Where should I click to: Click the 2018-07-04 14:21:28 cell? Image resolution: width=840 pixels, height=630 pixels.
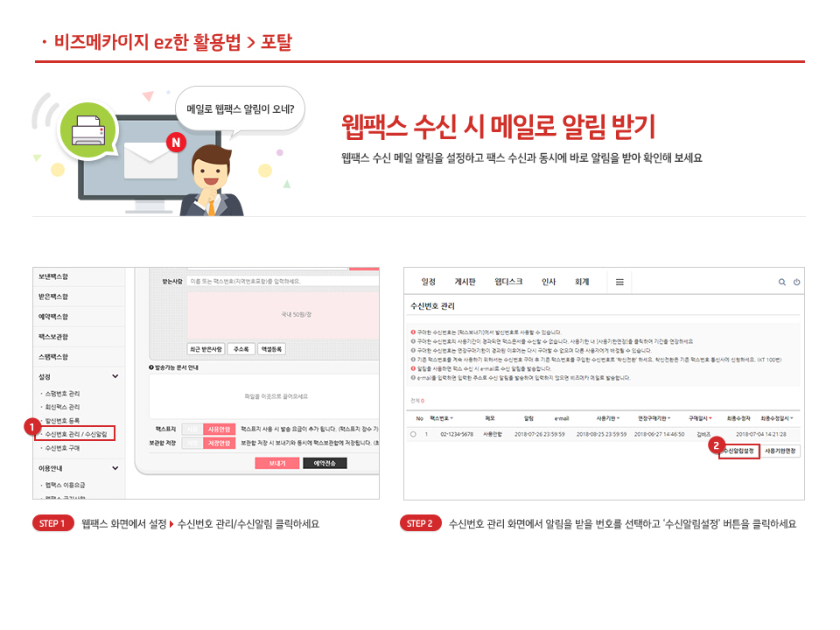click(761, 435)
